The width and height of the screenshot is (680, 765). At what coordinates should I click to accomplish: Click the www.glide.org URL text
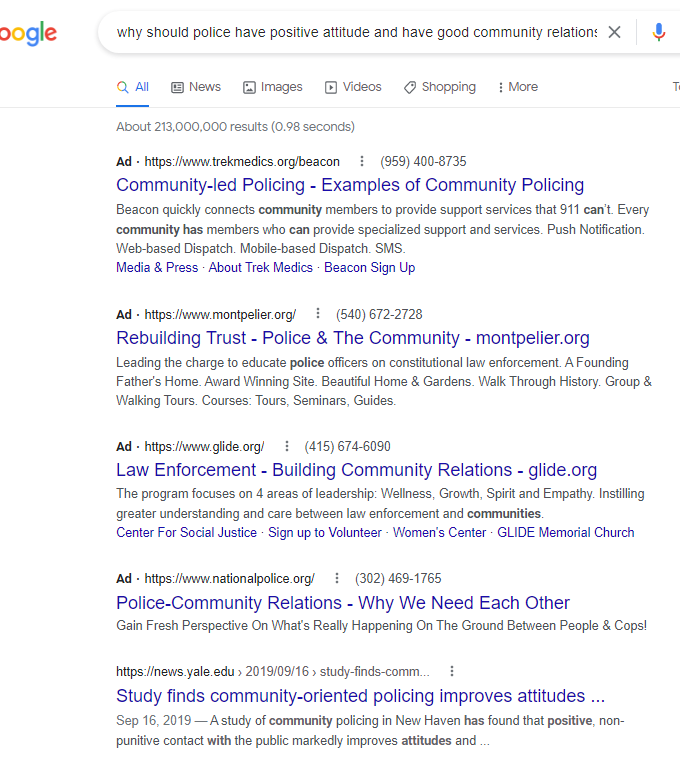coord(204,446)
